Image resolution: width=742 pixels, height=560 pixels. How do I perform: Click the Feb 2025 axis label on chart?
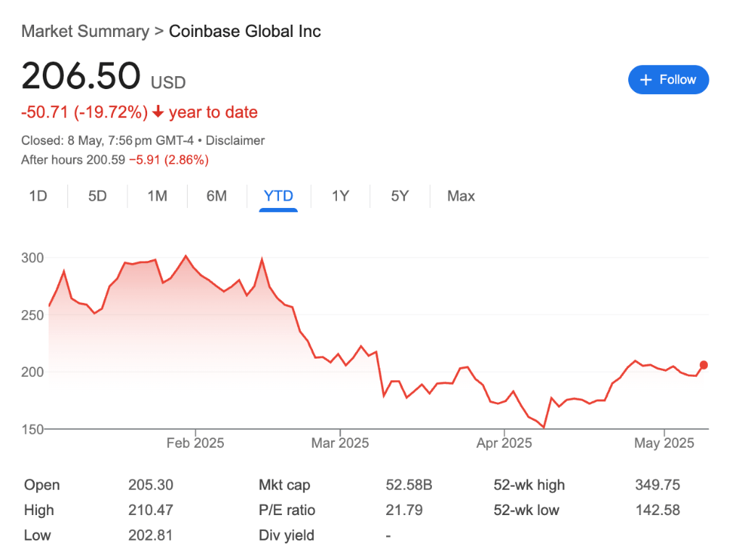[x=194, y=443]
